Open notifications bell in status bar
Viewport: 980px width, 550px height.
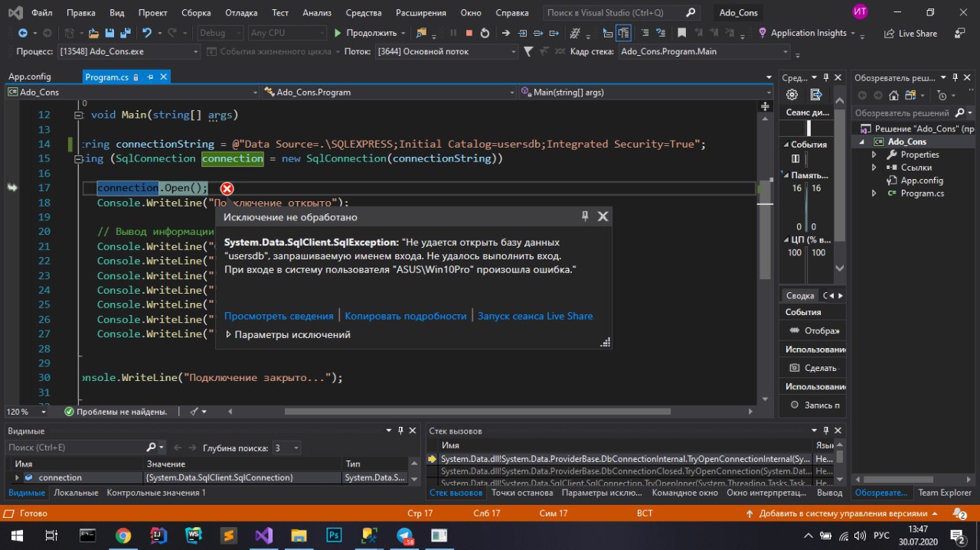click(959, 513)
